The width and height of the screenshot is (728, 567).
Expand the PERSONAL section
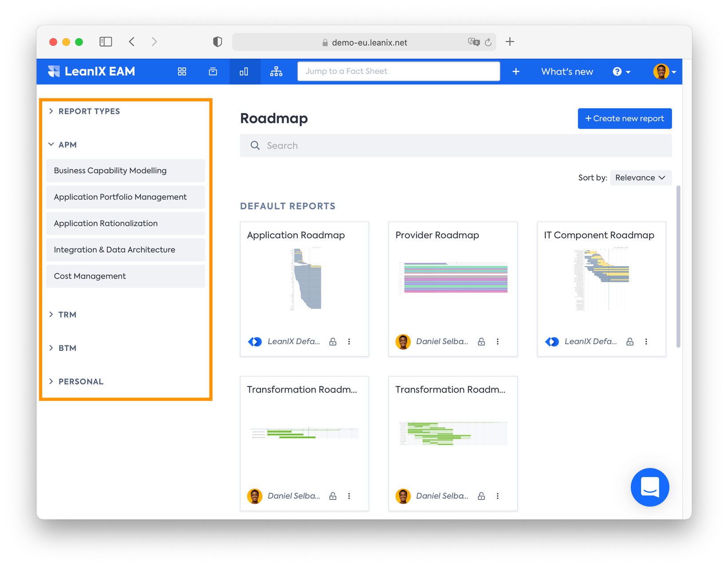click(x=76, y=382)
